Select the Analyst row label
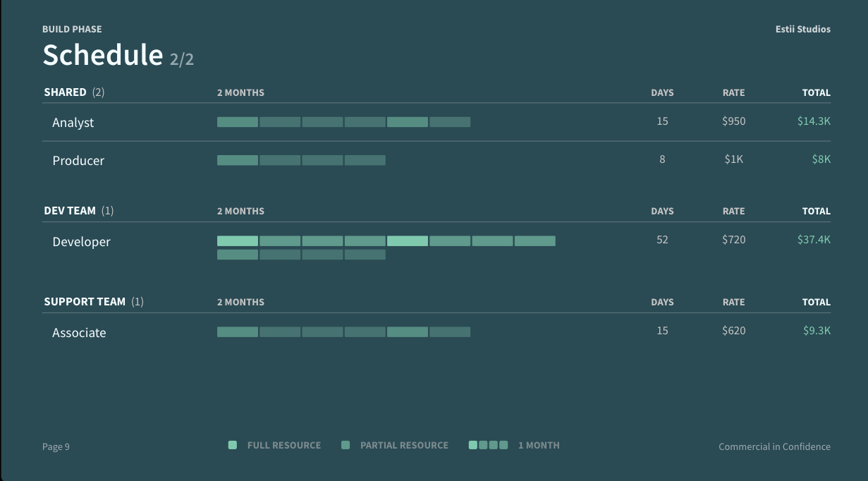Image resolution: width=868 pixels, height=481 pixels. tap(73, 123)
